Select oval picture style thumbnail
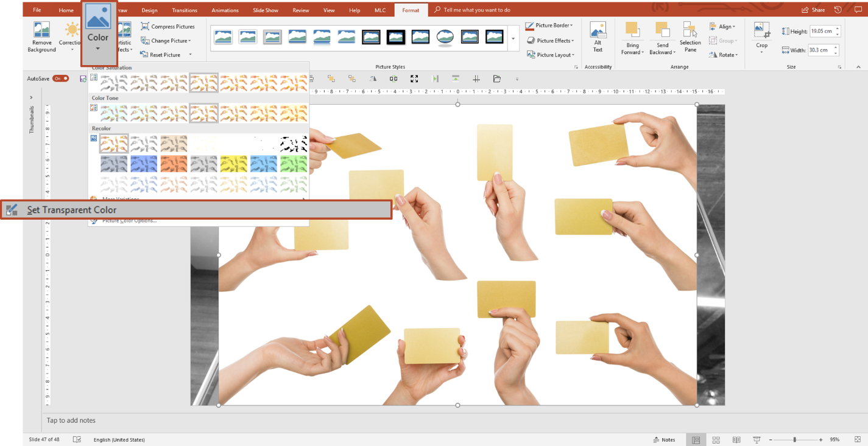 445,37
